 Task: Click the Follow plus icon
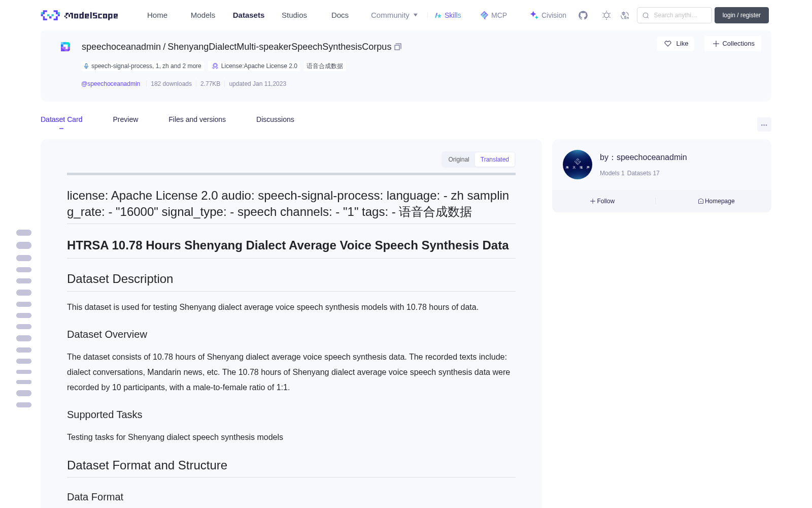(x=593, y=201)
